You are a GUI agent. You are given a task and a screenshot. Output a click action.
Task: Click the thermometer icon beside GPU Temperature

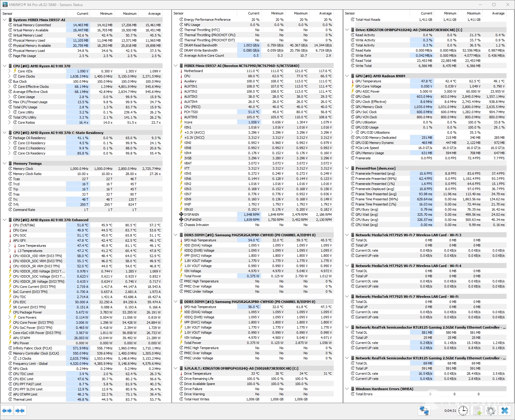353,81
